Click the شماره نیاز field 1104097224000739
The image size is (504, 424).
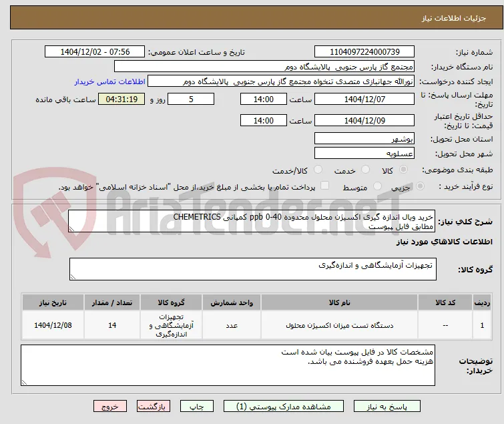[364, 52]
